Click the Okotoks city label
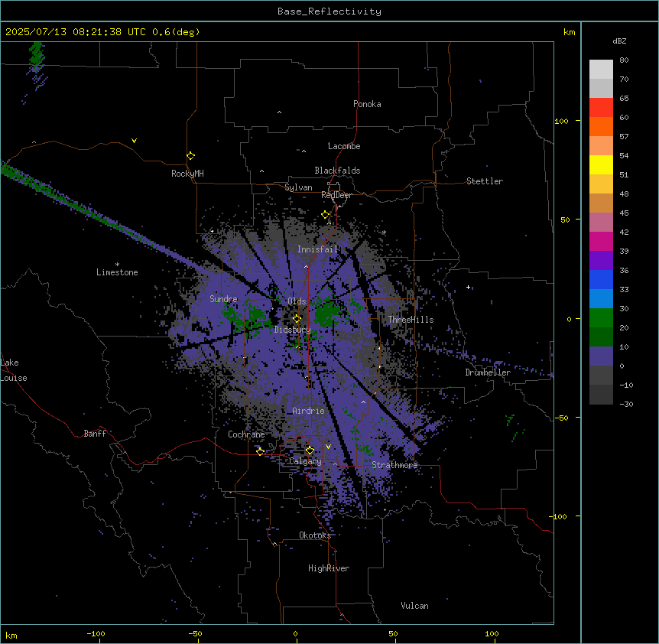 click(x=315, y=535)
